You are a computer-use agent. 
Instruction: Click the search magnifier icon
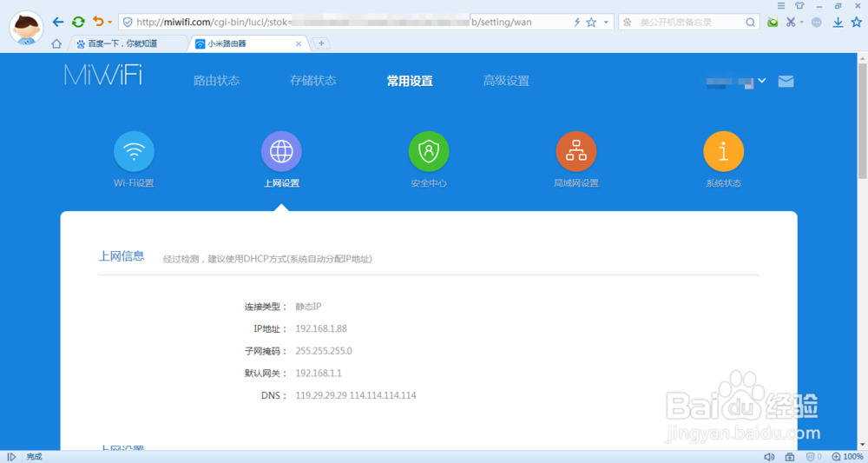[x=750, y=23]
